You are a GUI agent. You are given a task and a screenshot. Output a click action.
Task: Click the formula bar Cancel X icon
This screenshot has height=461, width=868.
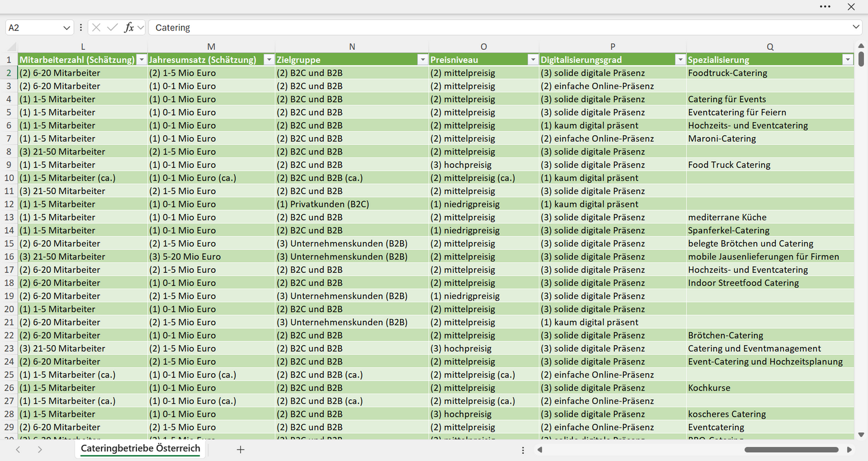coord(96,28)
